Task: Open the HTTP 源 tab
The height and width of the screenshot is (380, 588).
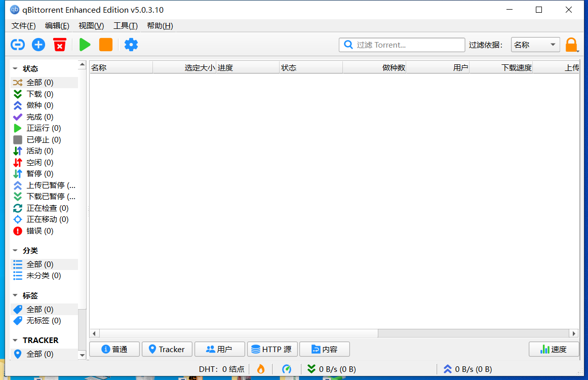Action: pyautogui.click(x=272, y=349)
